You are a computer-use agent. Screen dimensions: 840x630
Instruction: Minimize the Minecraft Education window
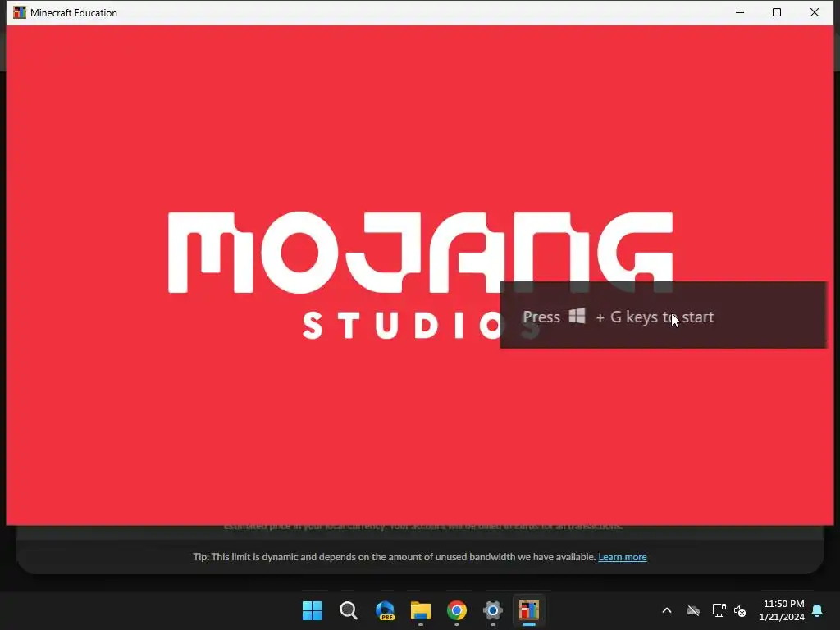coord(740,12)
